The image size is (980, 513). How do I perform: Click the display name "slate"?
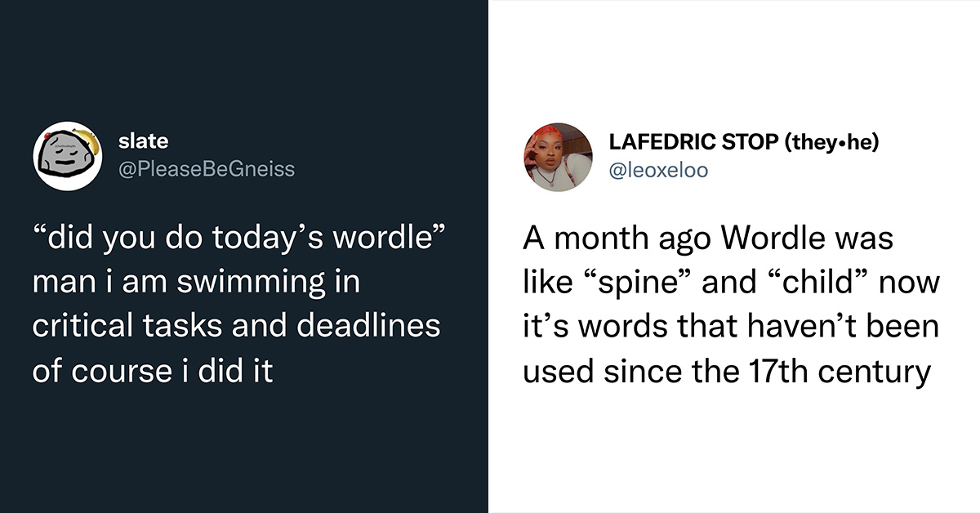click(144, 141)
